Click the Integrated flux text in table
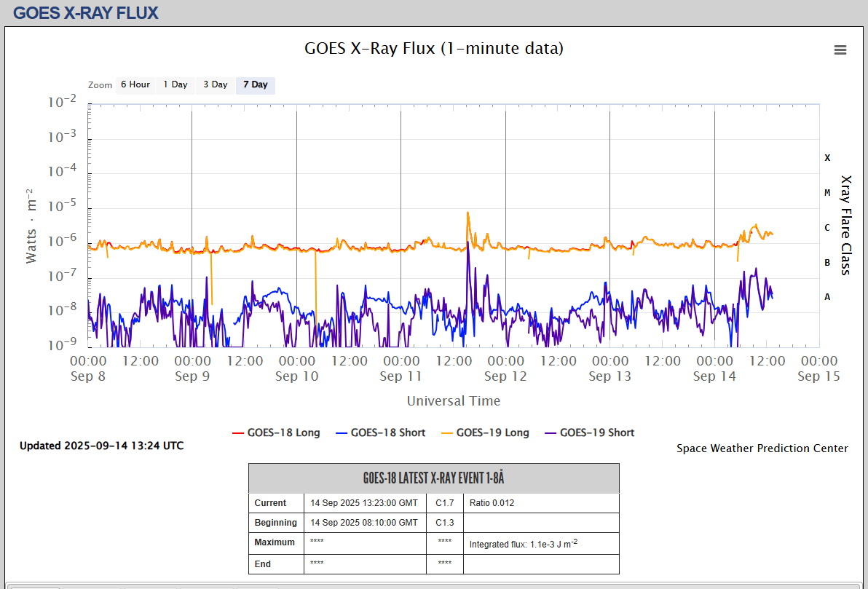Image resolution: width=868 pixels, height=589 pixels. click(524, 544)
